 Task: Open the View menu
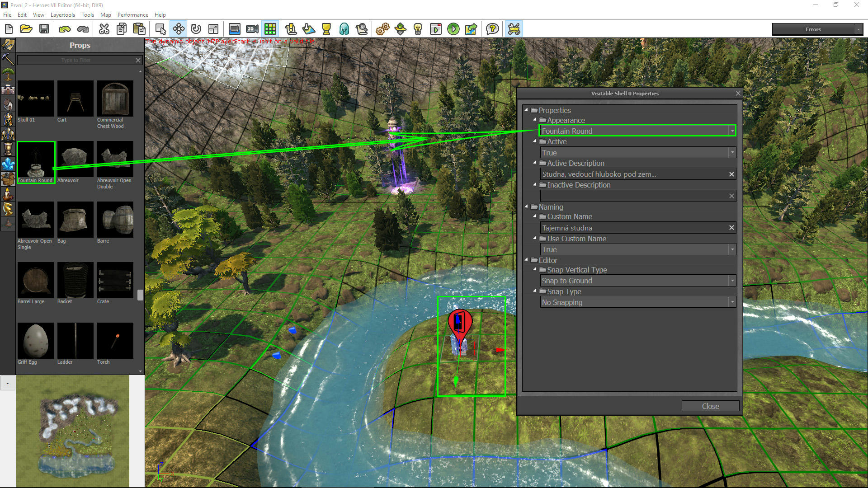pos(39,15)
